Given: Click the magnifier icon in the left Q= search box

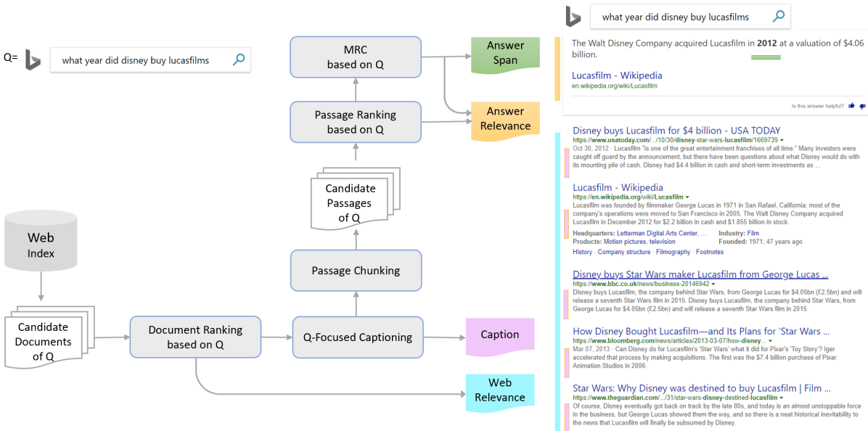Looking at the screenshot, I should click(x=239, y=60).
